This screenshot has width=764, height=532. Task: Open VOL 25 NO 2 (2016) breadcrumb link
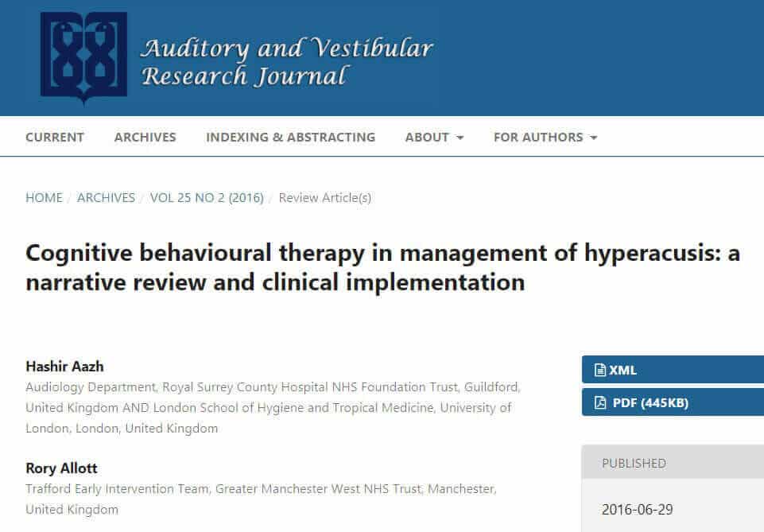pos(207,197)
